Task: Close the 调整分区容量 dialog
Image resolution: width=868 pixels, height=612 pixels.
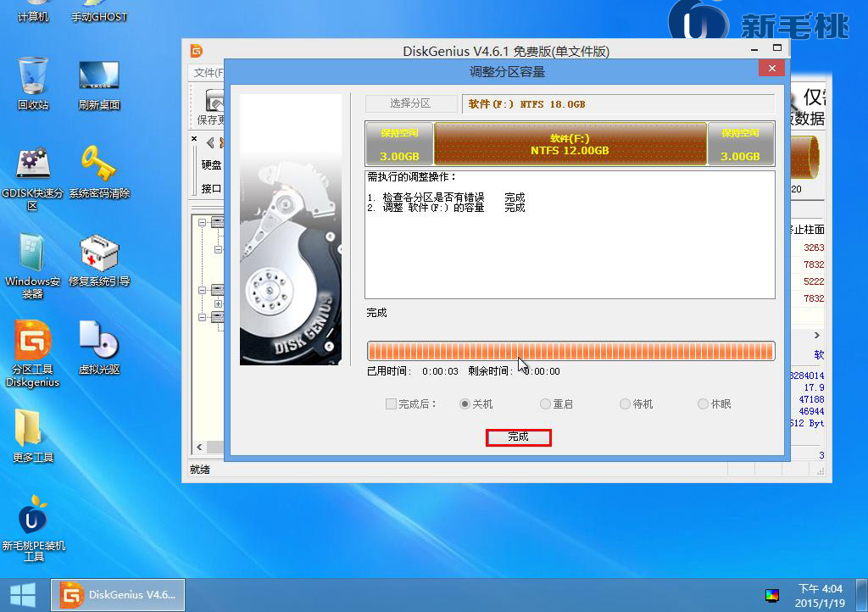Action: coord(771,68)
